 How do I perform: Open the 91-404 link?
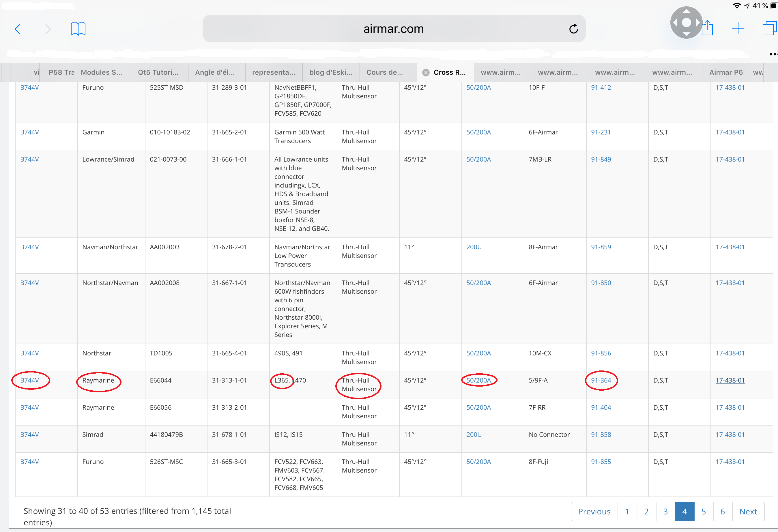coord(601,408)
